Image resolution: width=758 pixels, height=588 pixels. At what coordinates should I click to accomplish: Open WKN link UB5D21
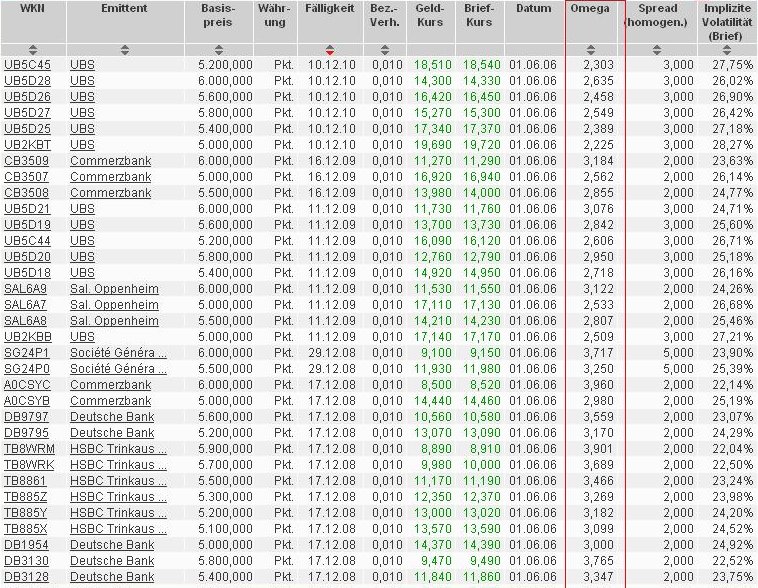tap(27, 208)
